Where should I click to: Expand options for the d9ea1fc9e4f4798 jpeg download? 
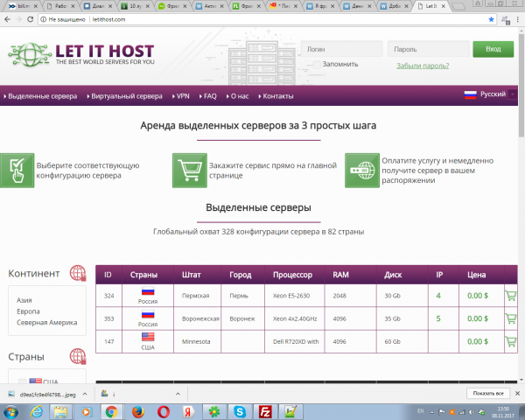coord(85,395)
